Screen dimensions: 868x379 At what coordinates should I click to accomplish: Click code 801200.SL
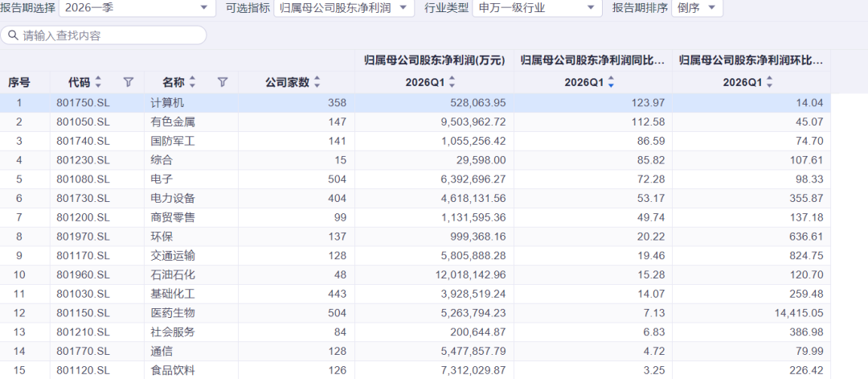tap(83, 218)
